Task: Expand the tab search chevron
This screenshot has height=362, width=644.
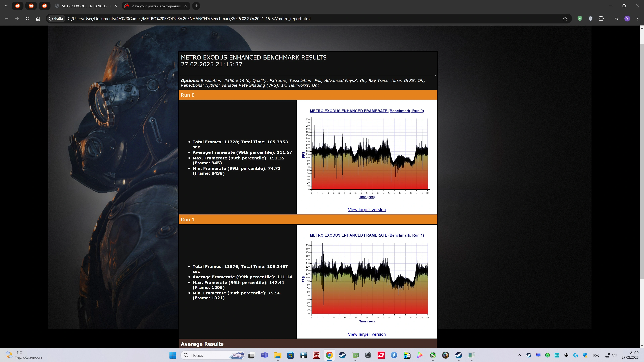Action: click(6, 6)
